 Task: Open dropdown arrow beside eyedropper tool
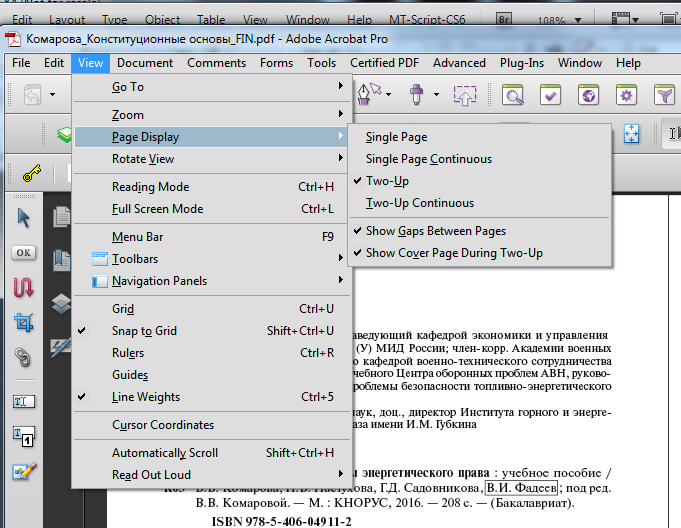436,94
